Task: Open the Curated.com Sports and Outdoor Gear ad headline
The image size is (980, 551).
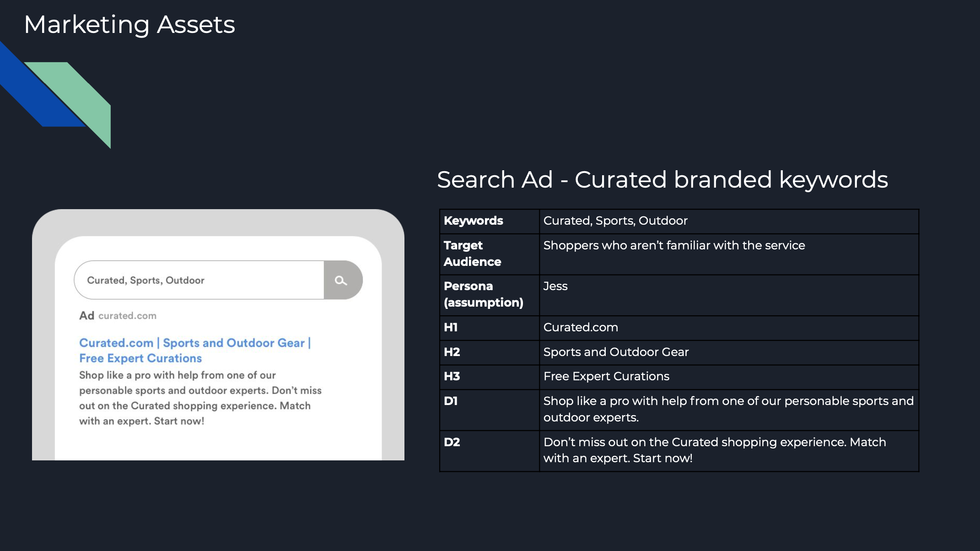Action: [194, 343]
